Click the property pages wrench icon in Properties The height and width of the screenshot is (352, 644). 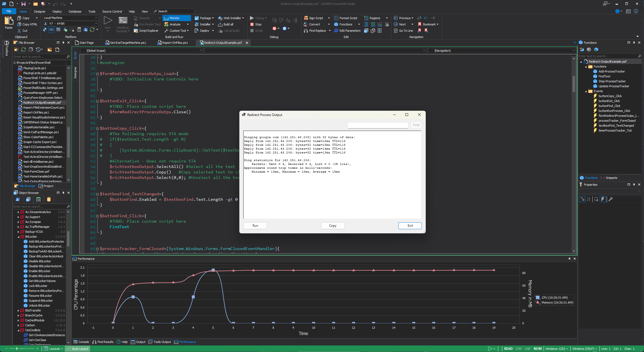click(x=610, y=199)
